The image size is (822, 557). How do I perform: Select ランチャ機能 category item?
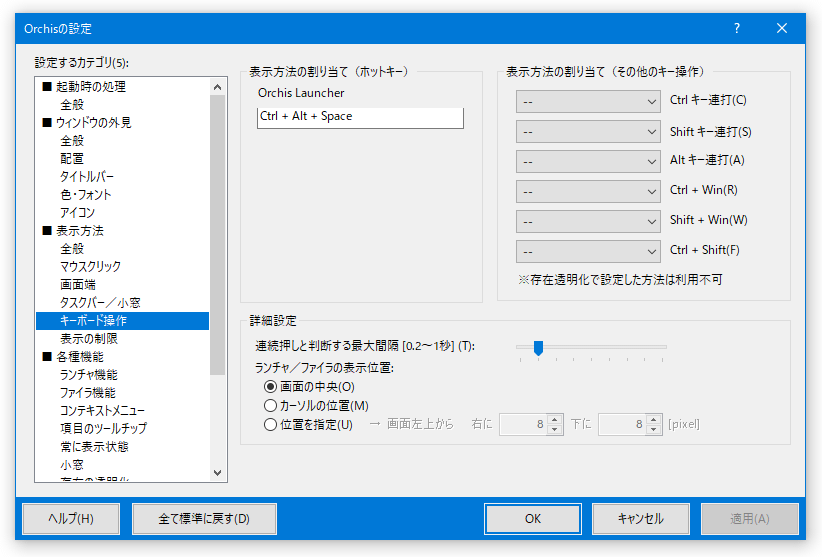(x=89, y=375)
